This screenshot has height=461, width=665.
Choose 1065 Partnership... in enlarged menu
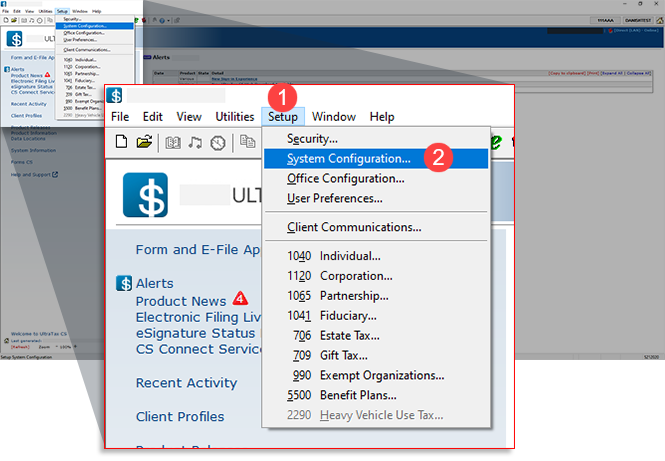point(376,296)
